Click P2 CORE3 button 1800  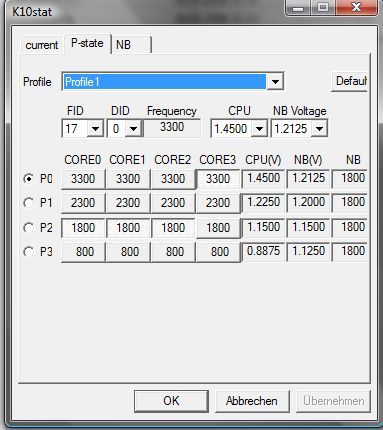(218, 228)
